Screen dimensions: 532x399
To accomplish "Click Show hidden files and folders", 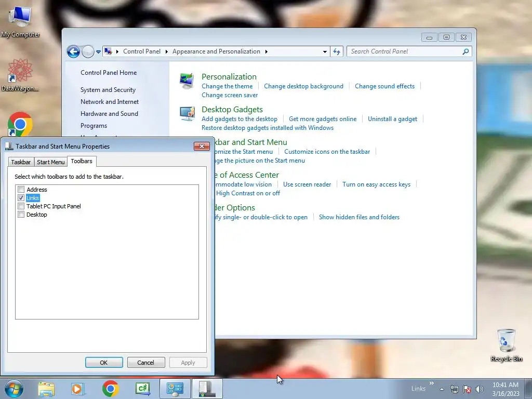I will tap(359, 217).
